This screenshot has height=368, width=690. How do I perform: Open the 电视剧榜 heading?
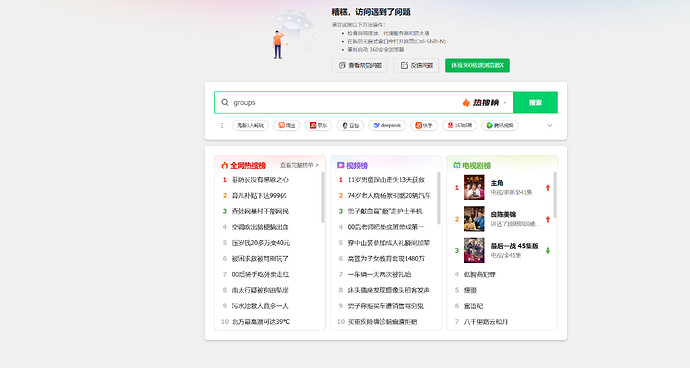click(x=477, y=166)
